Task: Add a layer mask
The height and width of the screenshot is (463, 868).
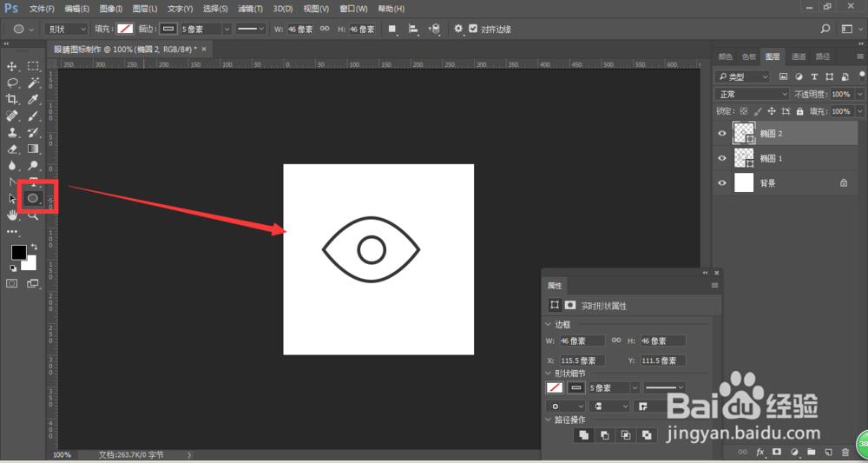Action: tap(777, 452)
